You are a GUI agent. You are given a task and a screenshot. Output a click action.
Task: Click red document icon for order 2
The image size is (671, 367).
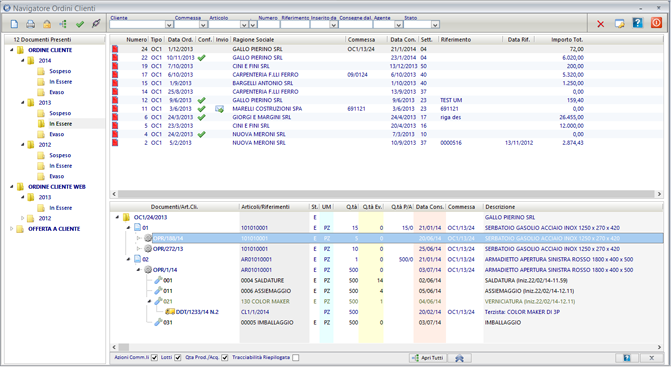pos(115,143)
